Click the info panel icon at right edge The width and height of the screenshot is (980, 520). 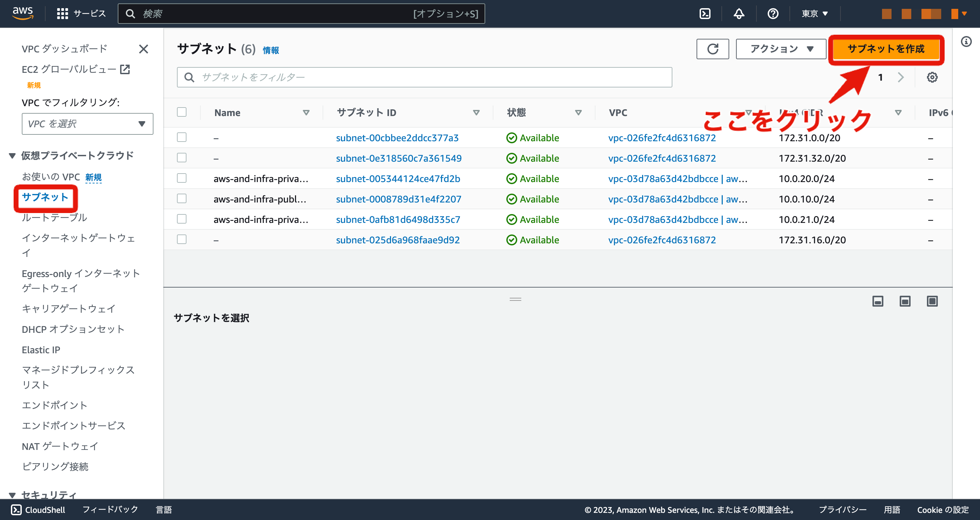point(966,42)
